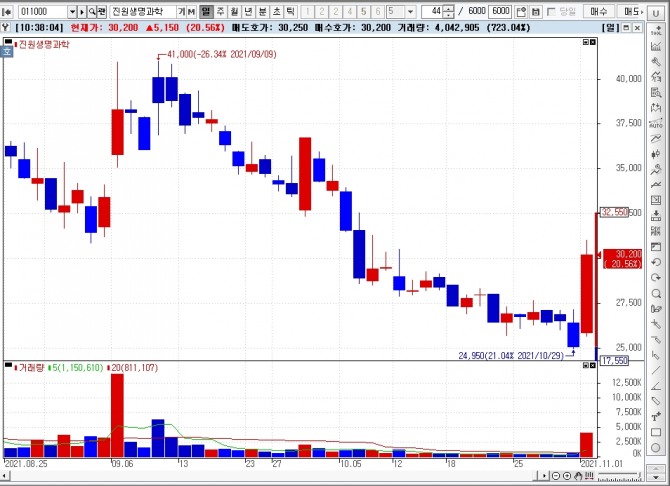This screenshot has width=670, height=486.
Task: Click the 기 button beside the stock name
Action: click(x=182, y=12)
